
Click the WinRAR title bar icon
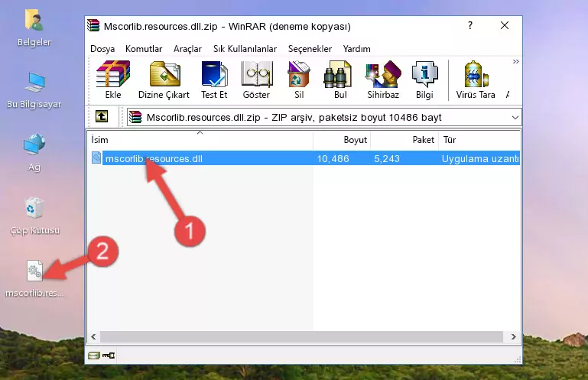pos(93,25)
